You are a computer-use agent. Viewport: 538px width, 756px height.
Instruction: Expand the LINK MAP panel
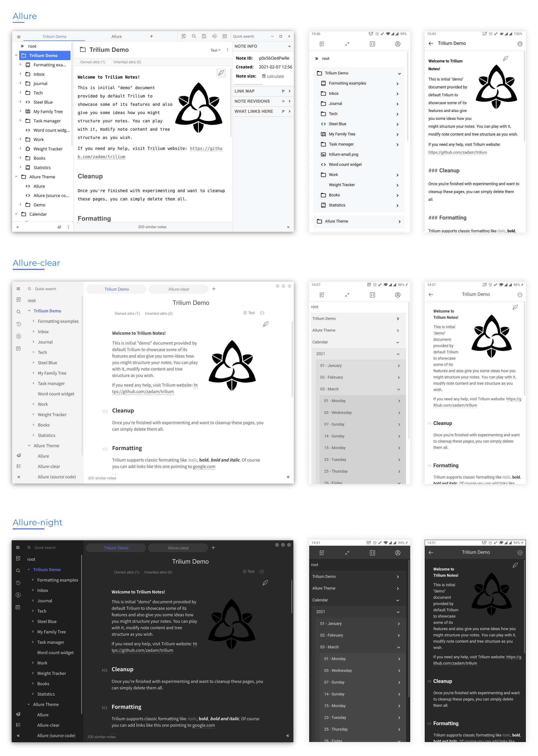click(289, 91)
